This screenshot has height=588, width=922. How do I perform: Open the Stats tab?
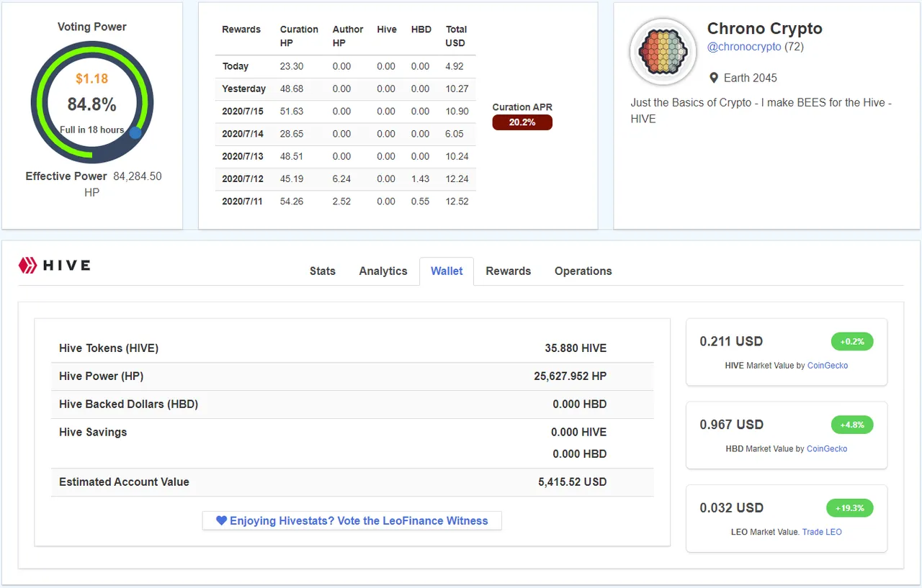click(323, 271)
